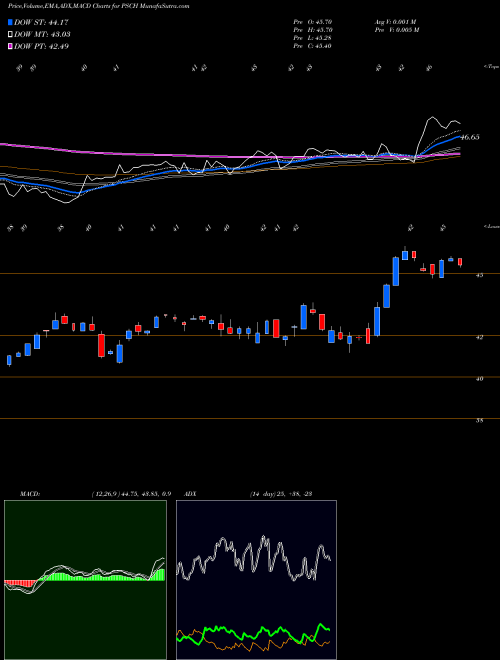Click the 'ADX' panel heading
This screenshot has height=660, width=500.
point(190,494)
